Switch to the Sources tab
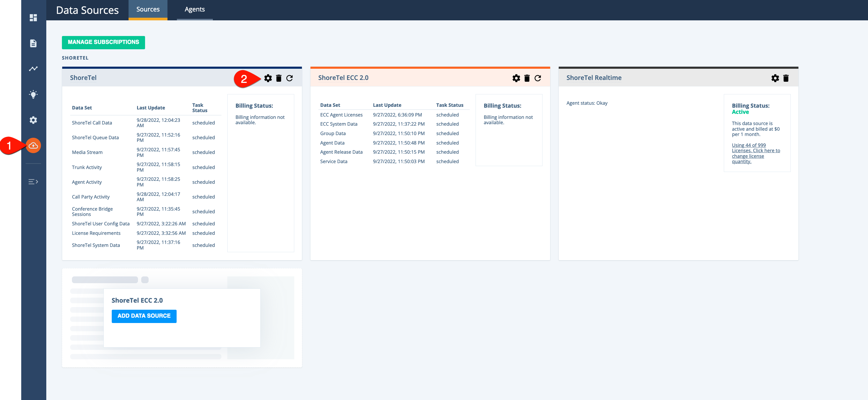The width and height of the screenshot is (868, 400). [x=148, y=10]
